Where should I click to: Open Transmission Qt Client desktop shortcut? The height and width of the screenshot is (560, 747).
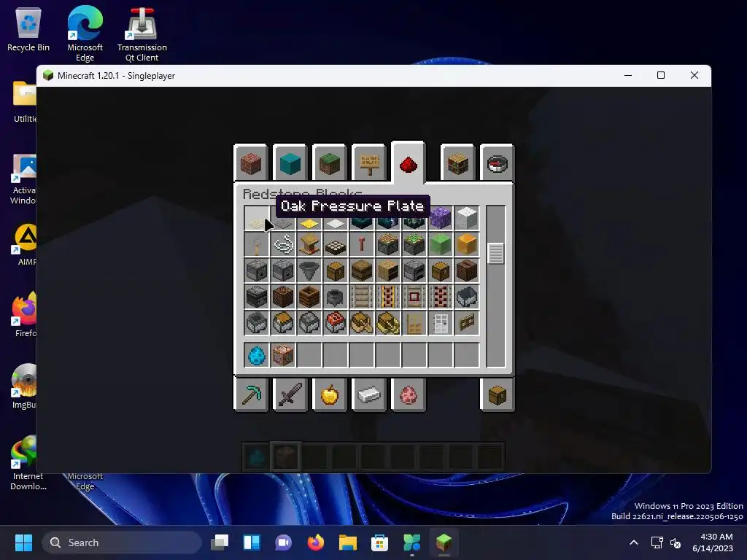point(142,34)
